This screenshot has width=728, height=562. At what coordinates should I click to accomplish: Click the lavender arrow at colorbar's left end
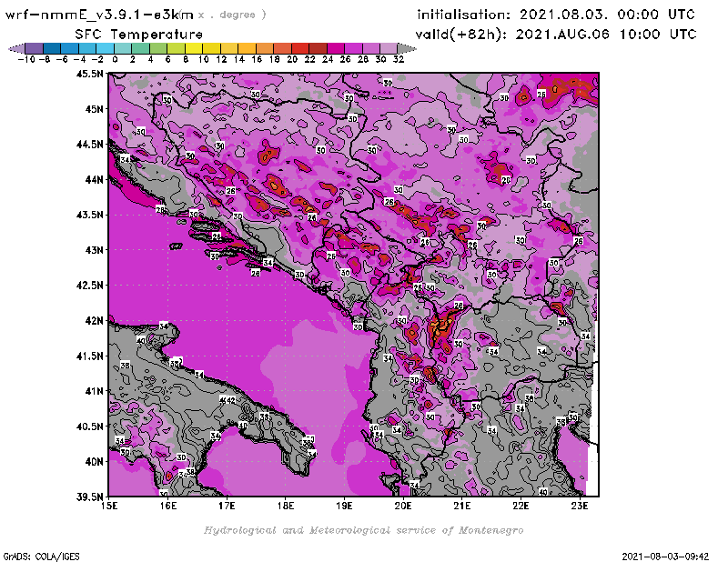coord(17,48)
